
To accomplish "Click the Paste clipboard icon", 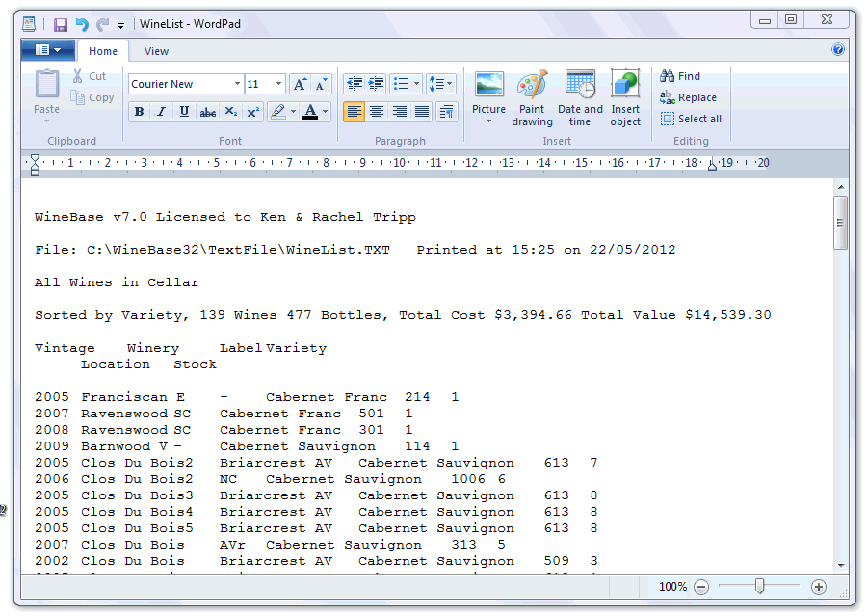I will tap(46, 84).
